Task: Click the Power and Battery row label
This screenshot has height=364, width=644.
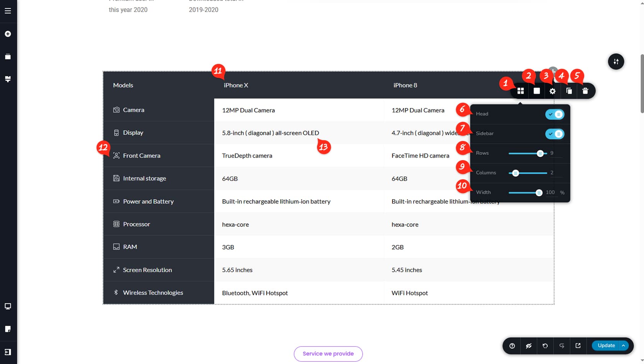Action: [148, 201]
